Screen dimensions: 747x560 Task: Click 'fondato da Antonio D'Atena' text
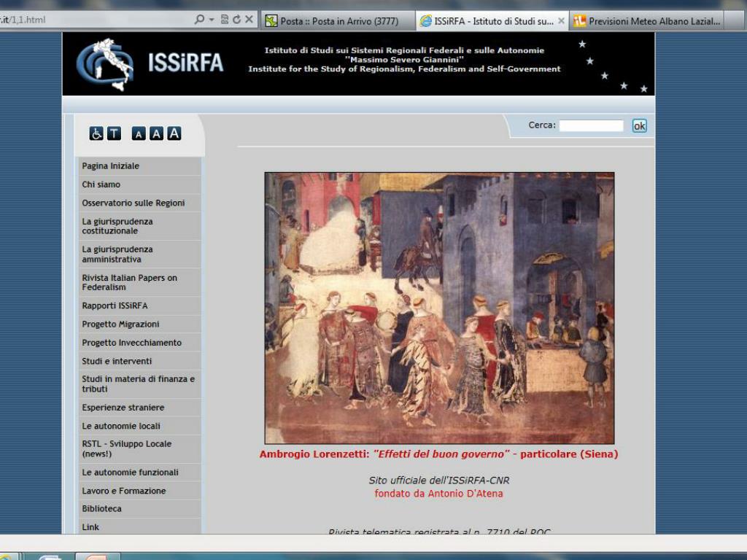tap(438, 494)
